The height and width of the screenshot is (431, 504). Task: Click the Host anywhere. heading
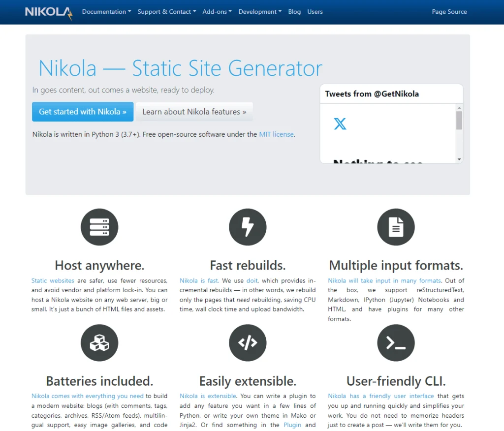99,266
